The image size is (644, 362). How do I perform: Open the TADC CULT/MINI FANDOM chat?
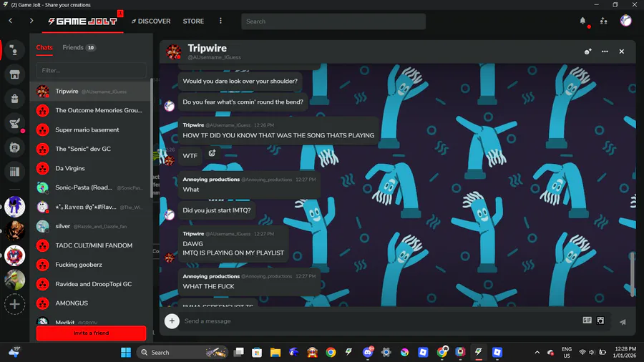click(90, 245)
